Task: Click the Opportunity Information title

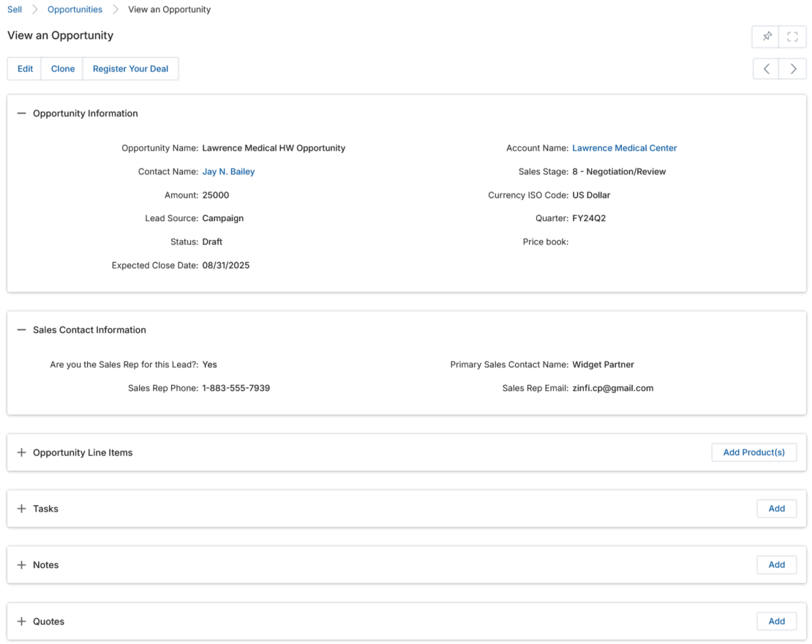Action: pyautogui.click(x=86, y=113)
